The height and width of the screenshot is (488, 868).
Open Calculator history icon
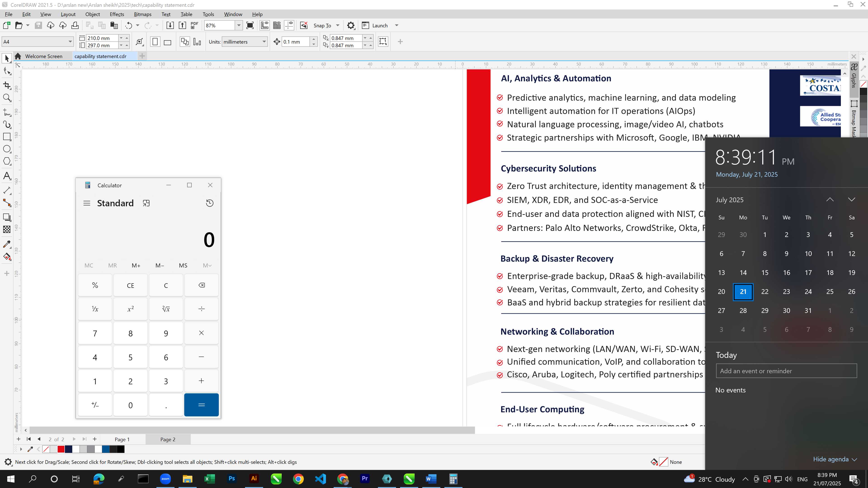pyautogui.click(x=210, y=203)
